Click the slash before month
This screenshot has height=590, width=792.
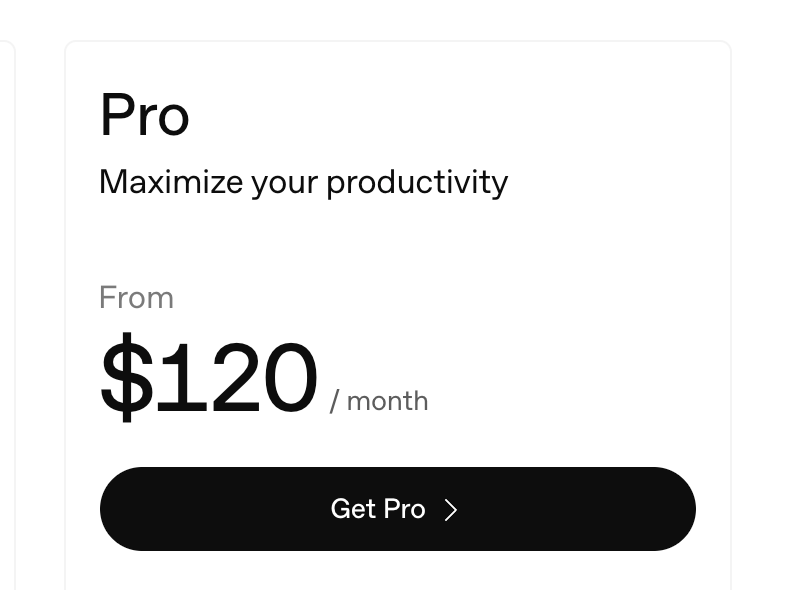click(x=334, y=402)
